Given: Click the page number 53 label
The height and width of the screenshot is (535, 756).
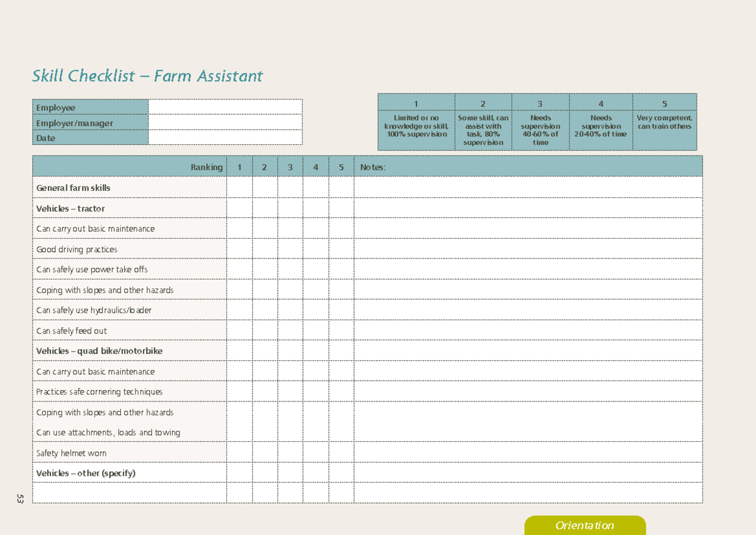Looking at the screenshot, I should 19,500.
